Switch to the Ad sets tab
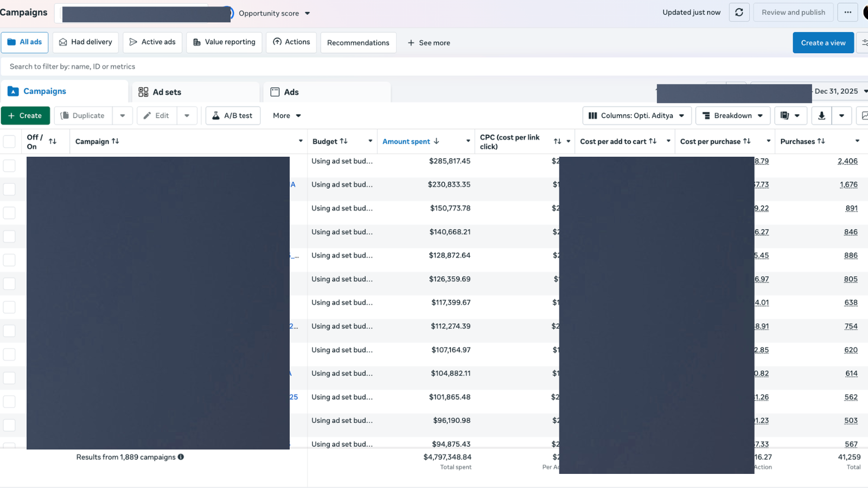 (x=196, y=92)
